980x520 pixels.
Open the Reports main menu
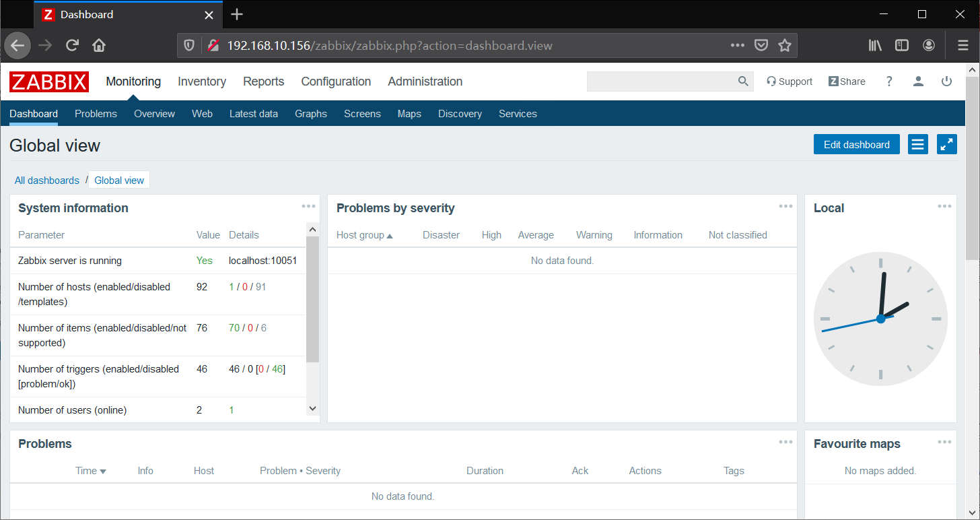pyautogui.click(x=264, y=82)
